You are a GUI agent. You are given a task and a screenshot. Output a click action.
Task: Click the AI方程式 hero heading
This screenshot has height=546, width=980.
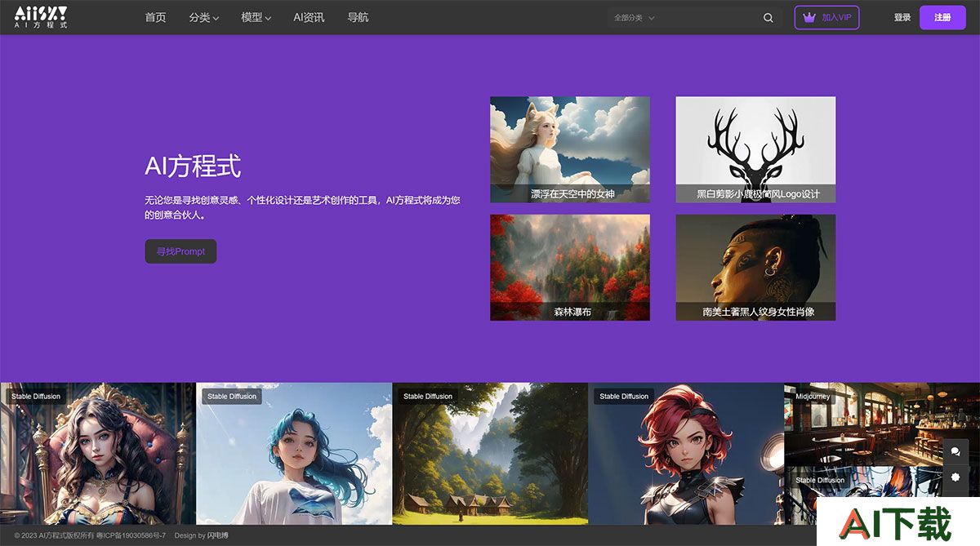pos(193,166)
